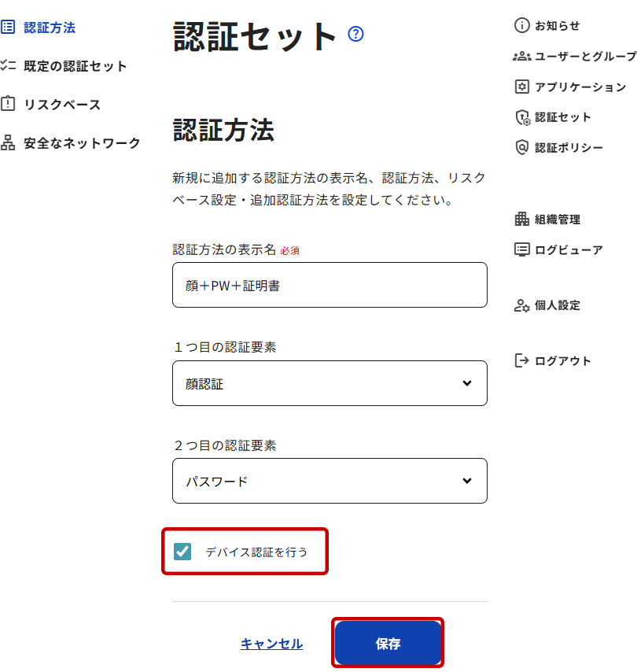Viewport: 637px width, 672px height.
Task: Click the ログビューア monitor icon
Action: coord(521,250)
